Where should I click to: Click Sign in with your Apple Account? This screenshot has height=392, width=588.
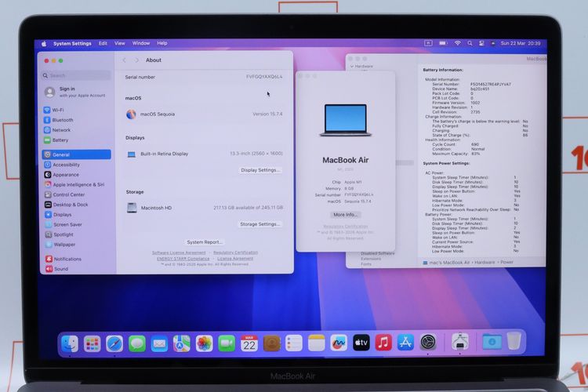tap(75, 92)
